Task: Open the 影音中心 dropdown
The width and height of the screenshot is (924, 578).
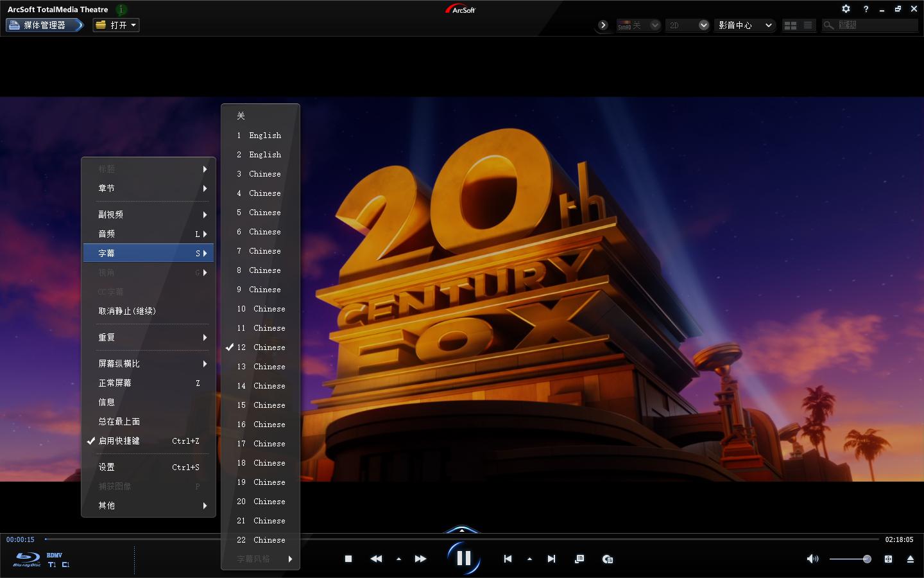Action: [745, 25]
